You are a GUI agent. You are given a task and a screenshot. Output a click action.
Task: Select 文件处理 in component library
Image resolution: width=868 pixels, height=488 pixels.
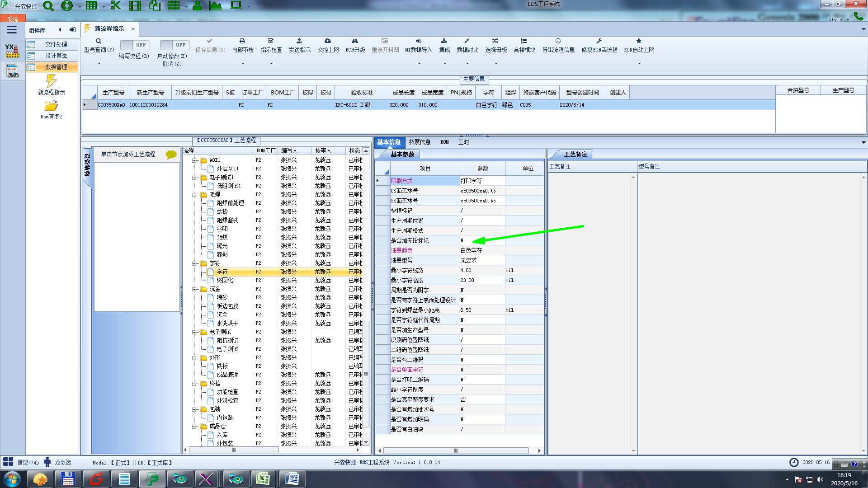(x=56, y=44)
